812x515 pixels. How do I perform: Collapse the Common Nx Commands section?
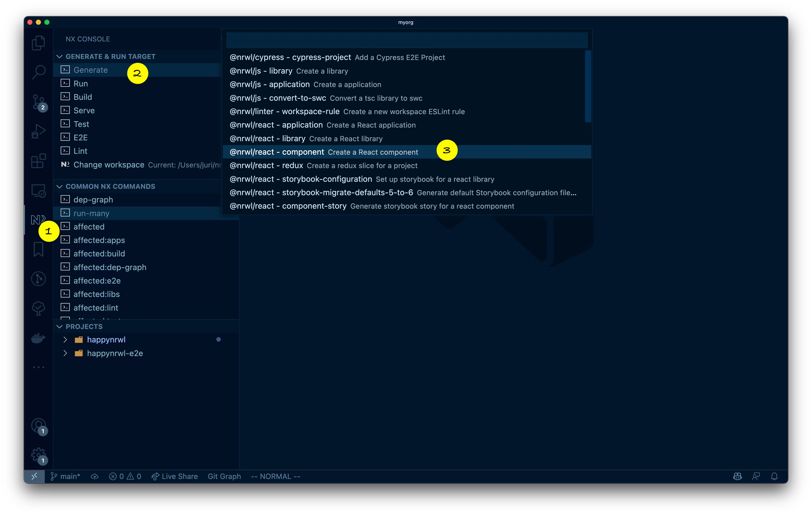pos(60,186)
